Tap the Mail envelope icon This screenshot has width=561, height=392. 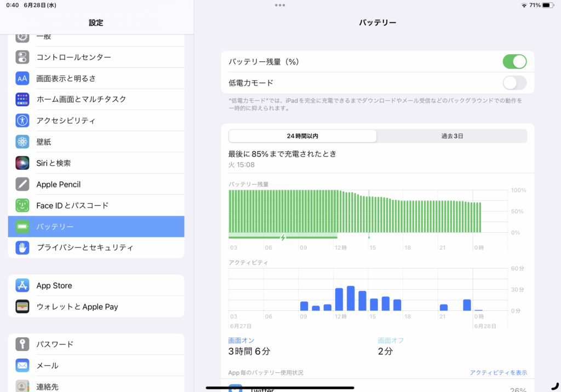[22, 365]
